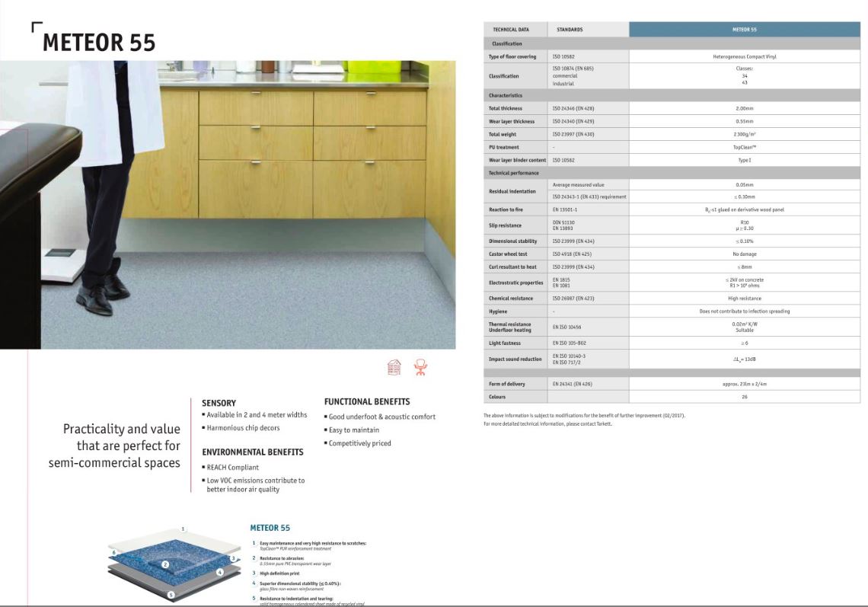Click "Available in 2 and 4 meter widths"
The height and width of the screenshot is (607, 868).
coord(257,415)
